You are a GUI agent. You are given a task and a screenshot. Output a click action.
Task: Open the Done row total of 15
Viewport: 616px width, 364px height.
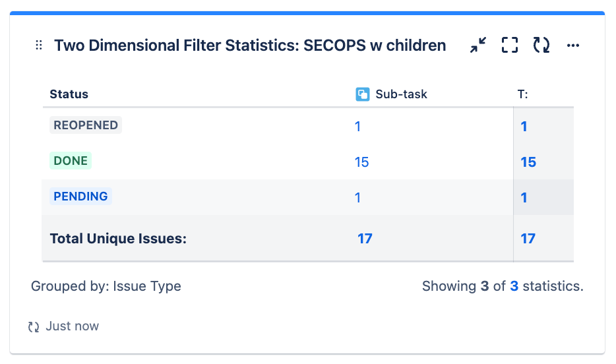528,162
